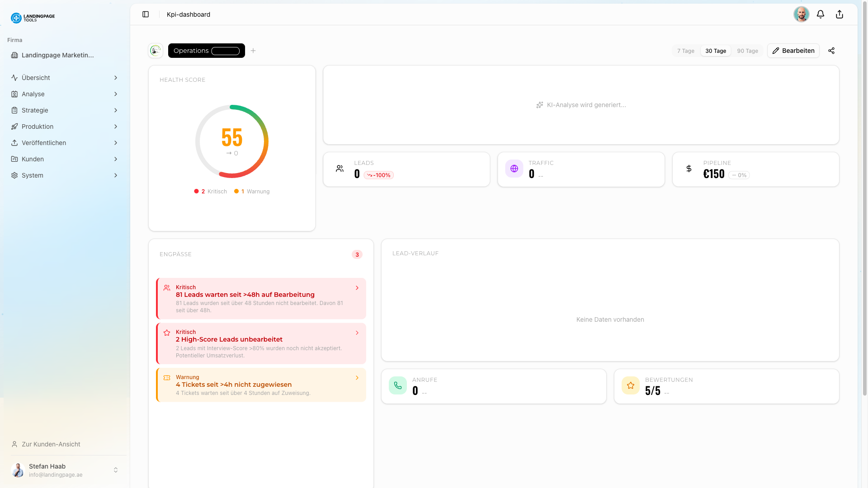The width and height of the screenshot is (868, 488).
Task: Select the 7 Tage time range
Action: coord(685,51)
